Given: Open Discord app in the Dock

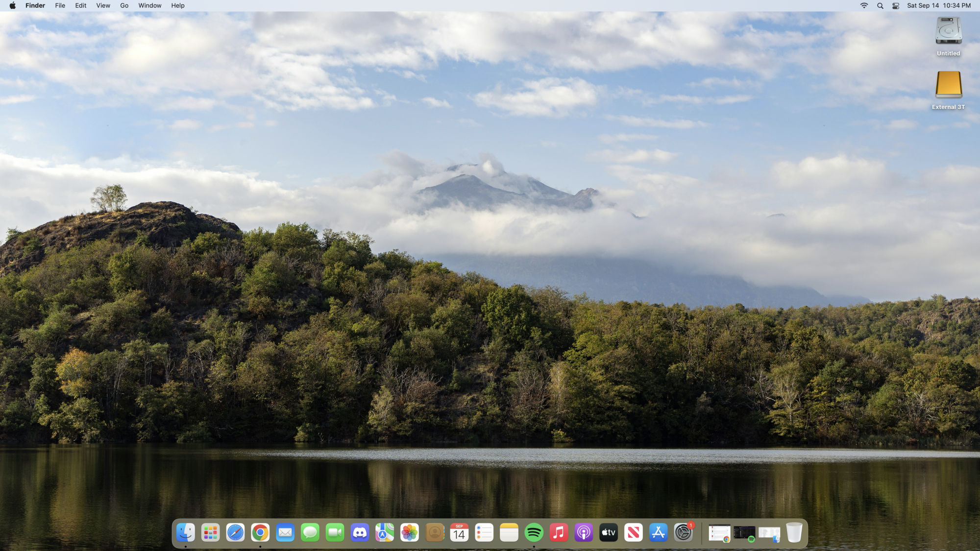Looking at the screenshot, I should tap(360, 532).
